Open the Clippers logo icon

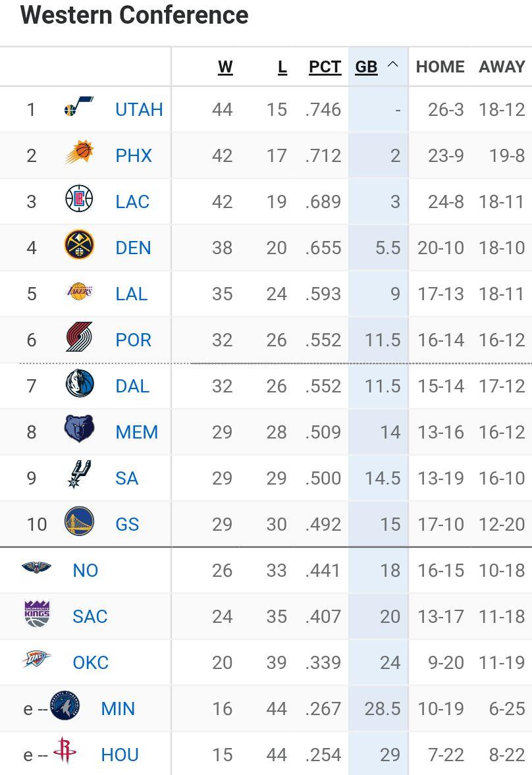tap(79, 200)
